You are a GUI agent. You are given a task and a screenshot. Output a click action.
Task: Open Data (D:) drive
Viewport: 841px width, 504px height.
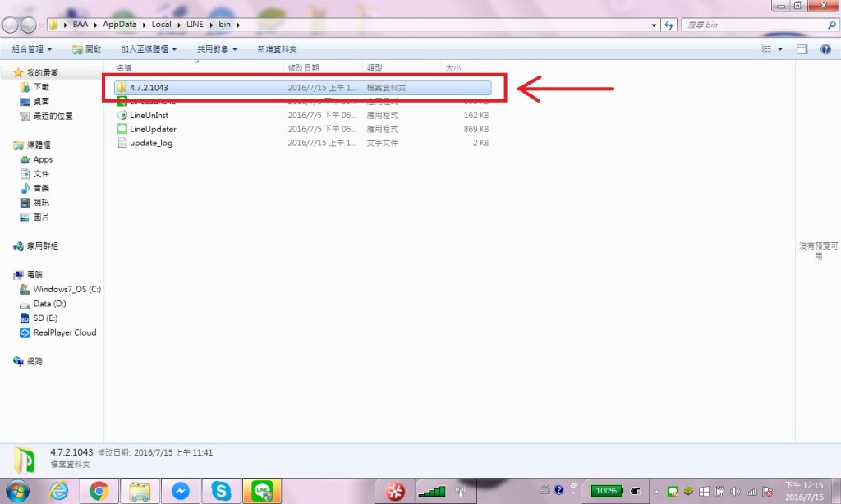(x=43, y=304)
